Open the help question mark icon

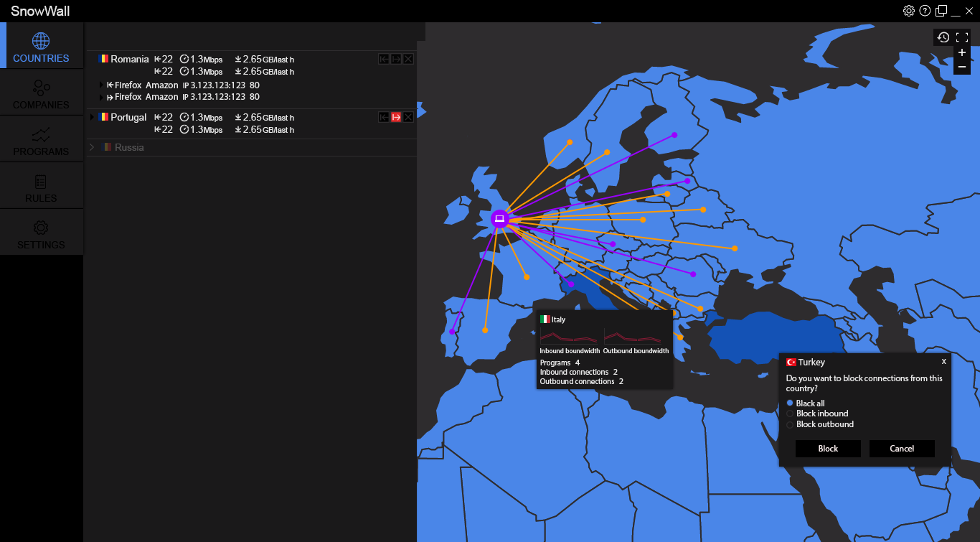coord(925,11)
